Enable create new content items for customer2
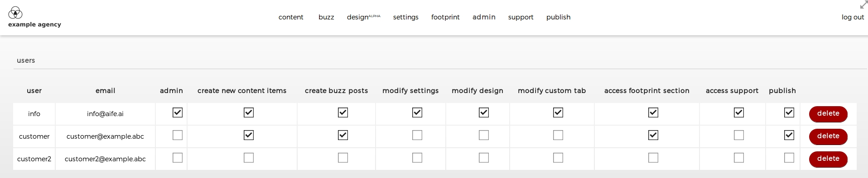Viewport: 868px width, 178px height. (x=249, y=158)
